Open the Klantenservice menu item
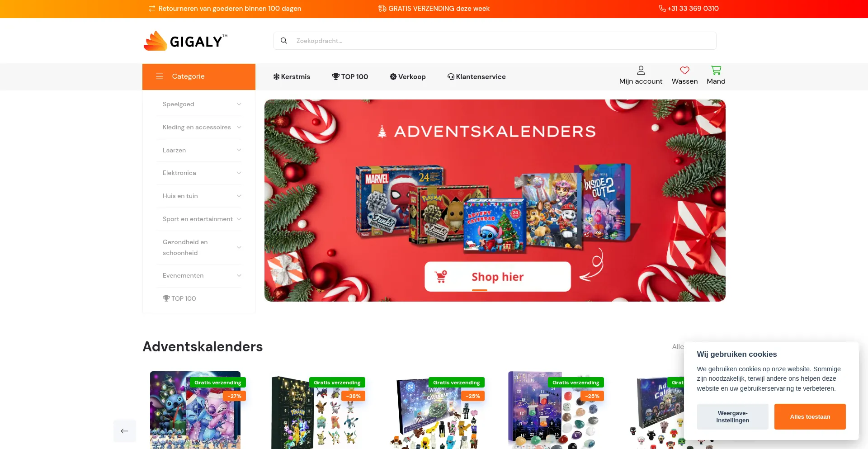Screen dimensions: 868x449 (476, 77)
